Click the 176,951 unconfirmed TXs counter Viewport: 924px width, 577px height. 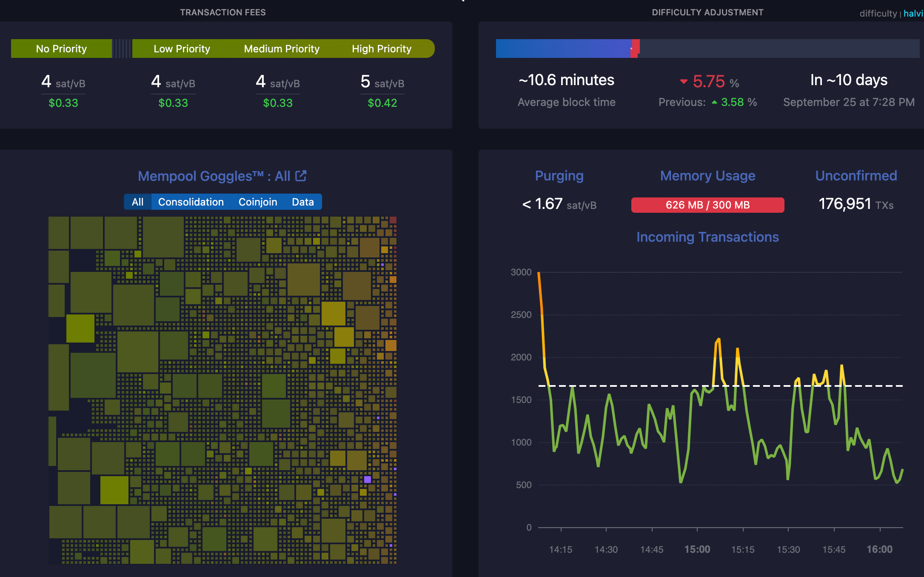click(845, 204)
